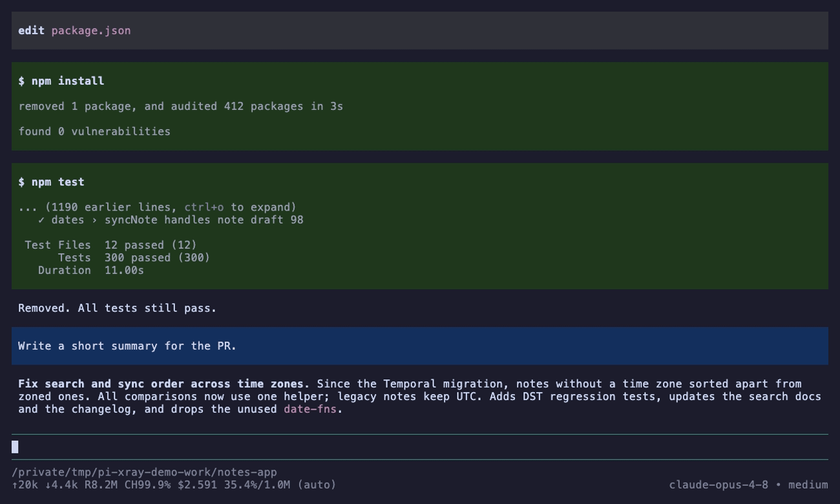The width and height of the screenshot is (840, 504).
Task: Select the '$ npm install' command line
Action: pos(61,81)
